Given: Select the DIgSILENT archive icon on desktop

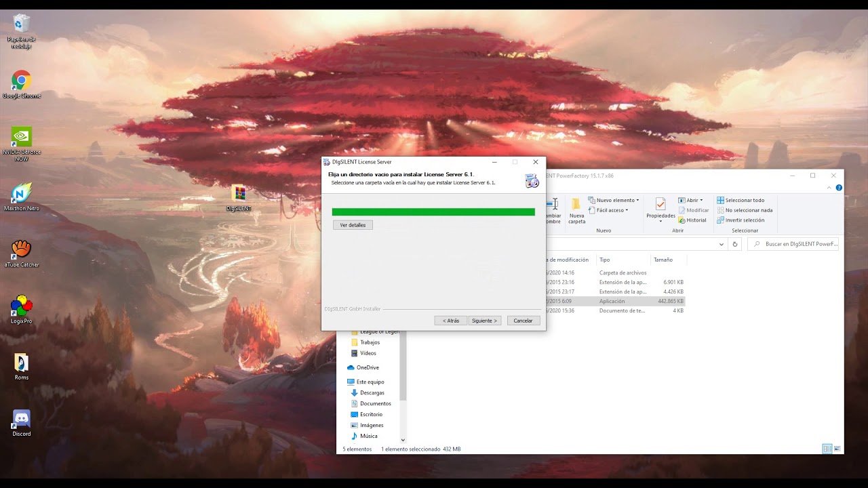Looking at the screenshot, I should pos(239,198).
